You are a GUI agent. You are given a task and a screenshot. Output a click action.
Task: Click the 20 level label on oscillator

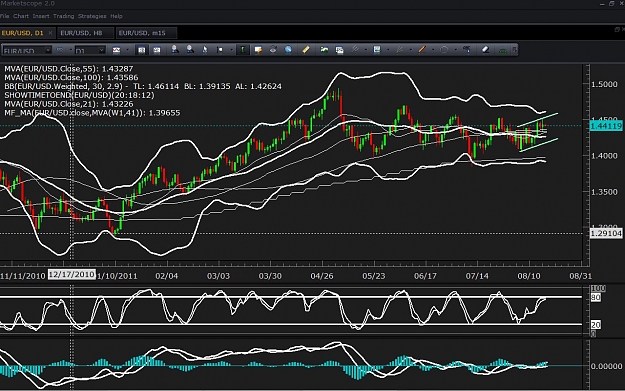coord(596,325)
